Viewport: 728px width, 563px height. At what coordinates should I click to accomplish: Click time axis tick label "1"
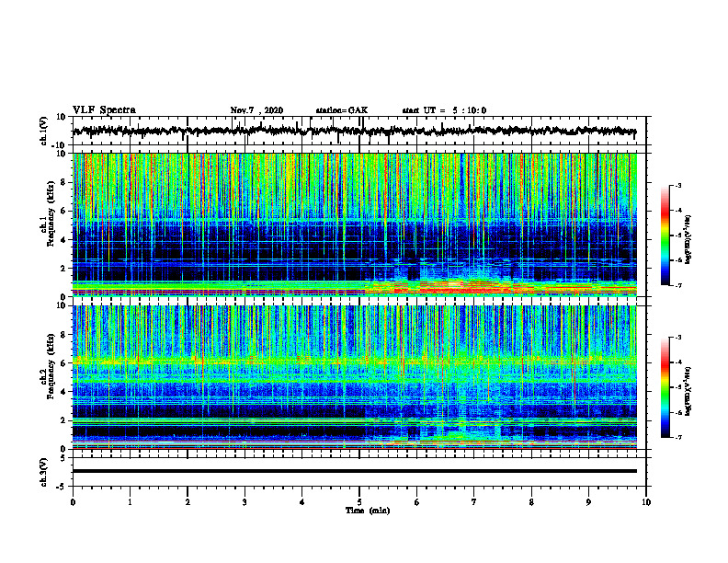click(x=130, y=502)
